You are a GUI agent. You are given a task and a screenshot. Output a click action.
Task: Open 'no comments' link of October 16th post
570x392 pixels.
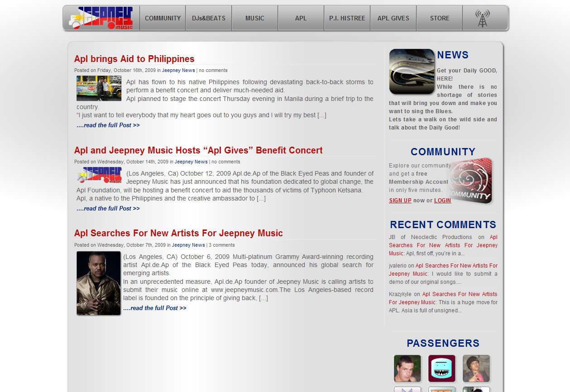[x=213, y=70]
